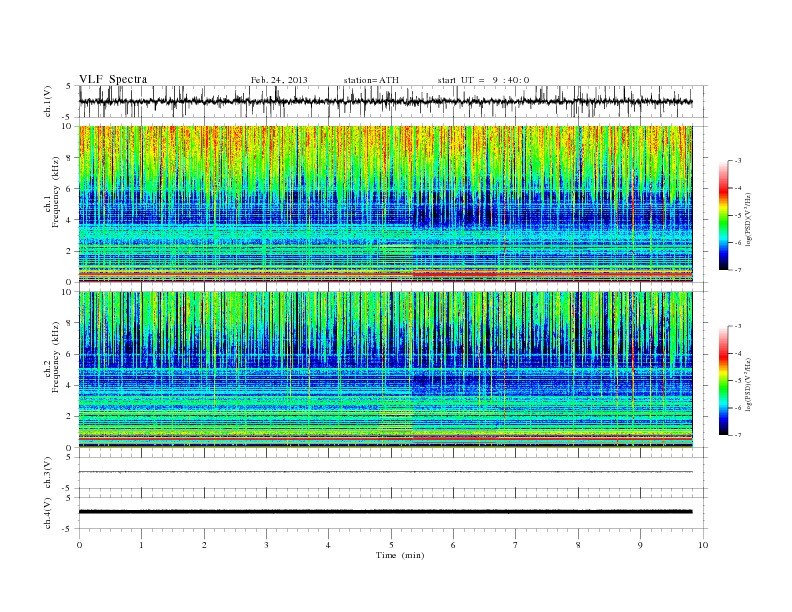
Task: Click time axis tick label '1'
Action: pyautogui.click(x=141, y=545)
